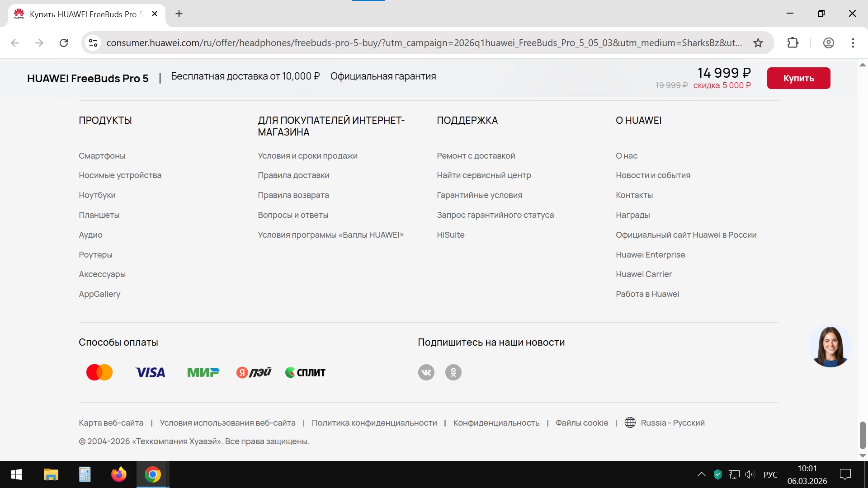Click the Mastercard payment logo
868x488 pixels.
point(99,372)
